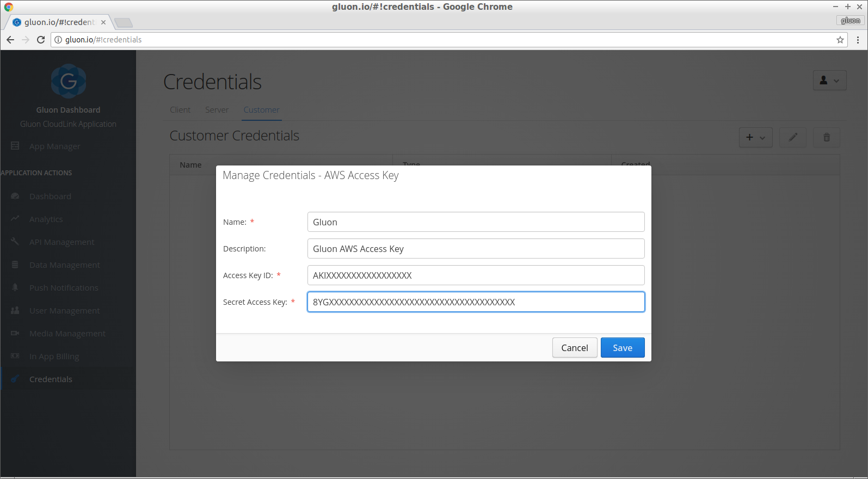This screenshot has height=479, width=868.
Task: Click the Chrome favicon in the title bar
Action: point(8,7)
